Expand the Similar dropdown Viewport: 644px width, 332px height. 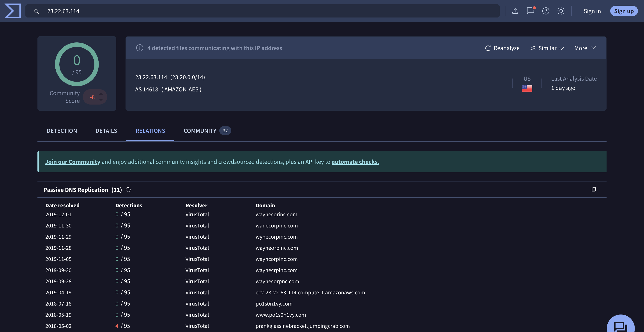tap(547, 48)
